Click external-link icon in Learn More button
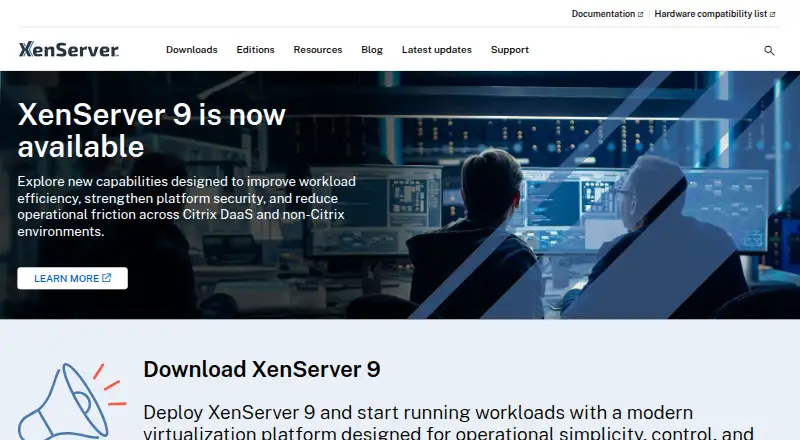Viewport: 800px width, 440px height. pyautogui.click(x=107, y=278)
